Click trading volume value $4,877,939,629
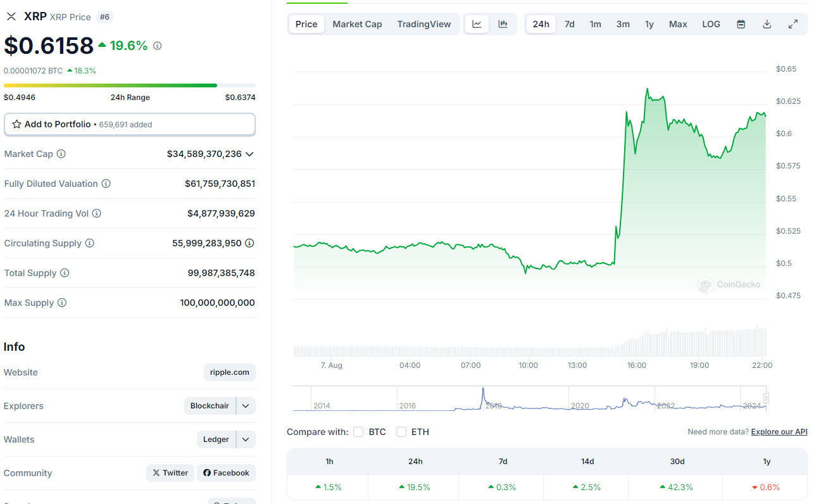The height and width of the screenshot is (504, 816). pos(221,213)
